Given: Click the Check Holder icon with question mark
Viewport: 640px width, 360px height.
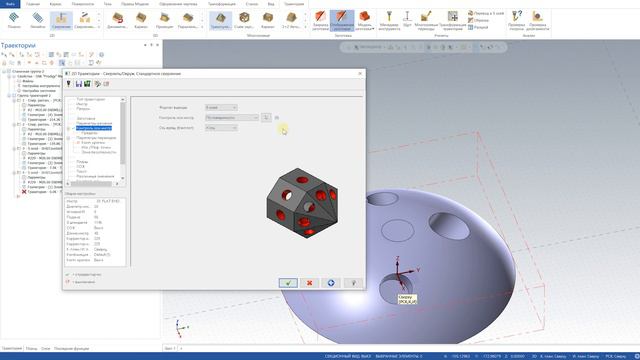Looking at the screenshot, I should [517, 20].
